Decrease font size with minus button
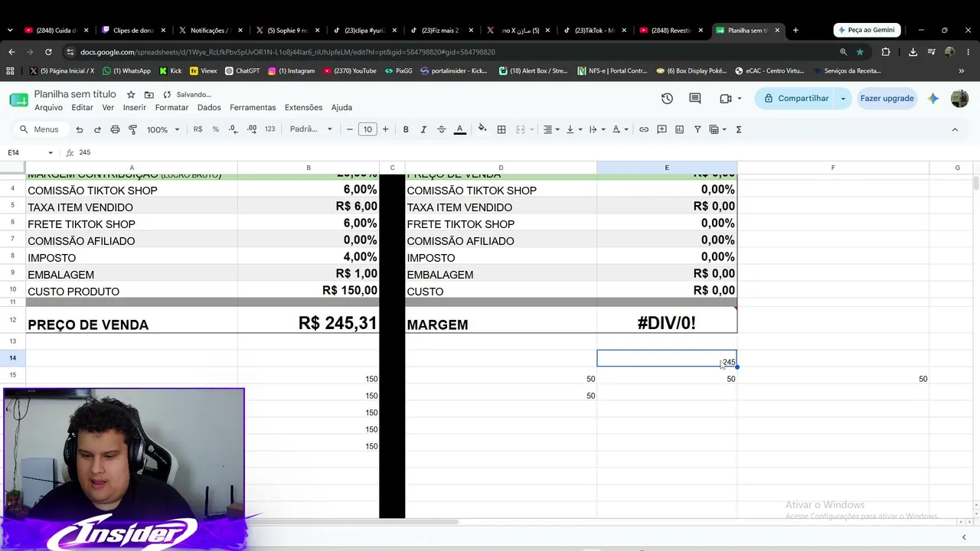Viewport: 980px width, 551px height. [350, 129]
